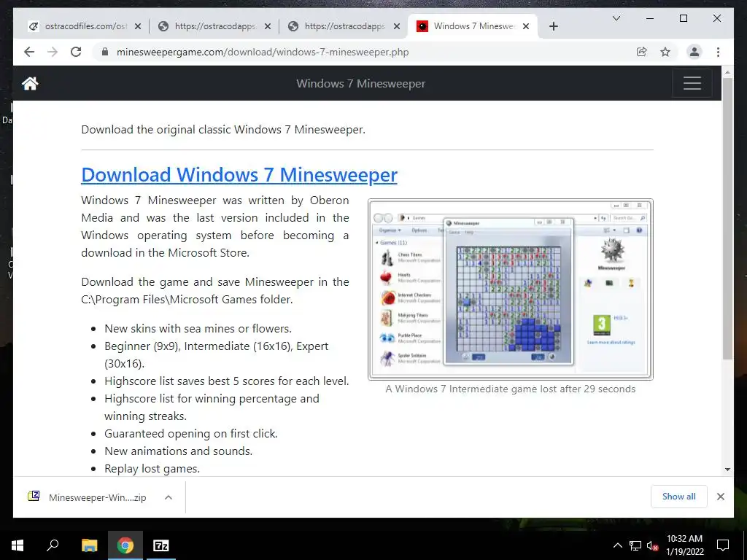Viewport: 747px width, 560px height.
Task: Close the ostracodfiles.com tab
Action: coord(138,27)
